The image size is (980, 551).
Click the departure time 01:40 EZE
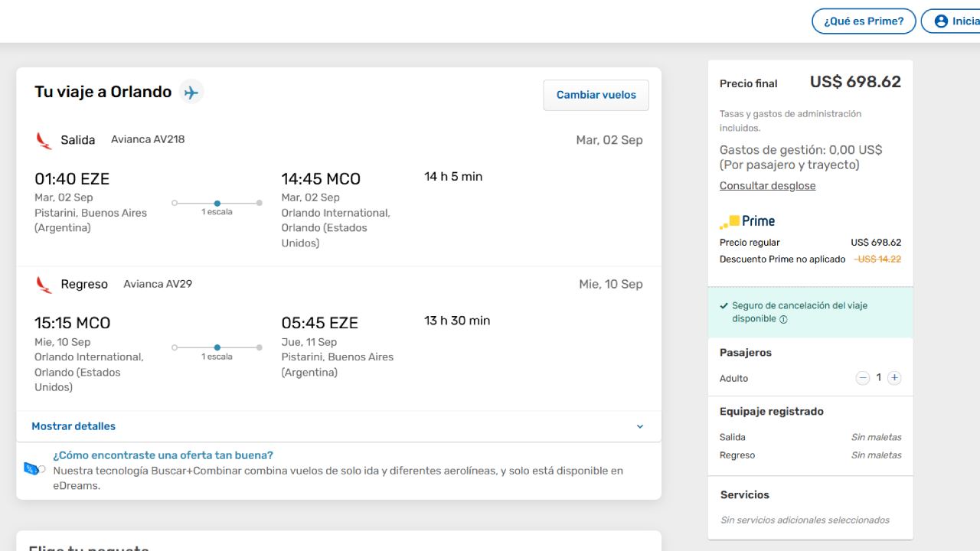[72, 179]
